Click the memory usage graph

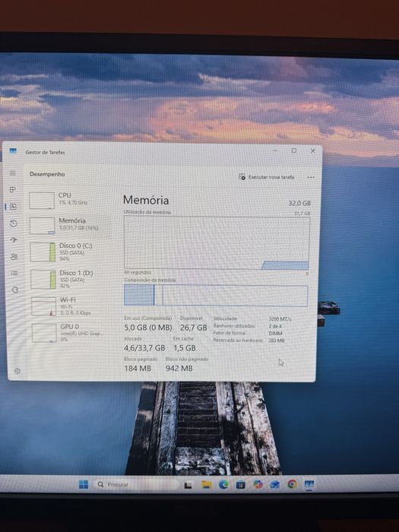click(x=217, y=243)
